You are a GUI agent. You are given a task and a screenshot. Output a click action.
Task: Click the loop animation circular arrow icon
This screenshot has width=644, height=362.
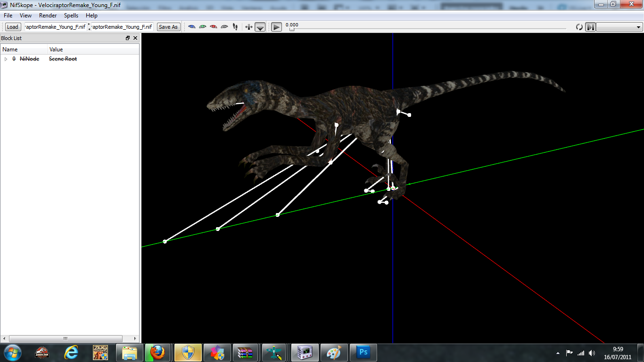click(579, 27)
